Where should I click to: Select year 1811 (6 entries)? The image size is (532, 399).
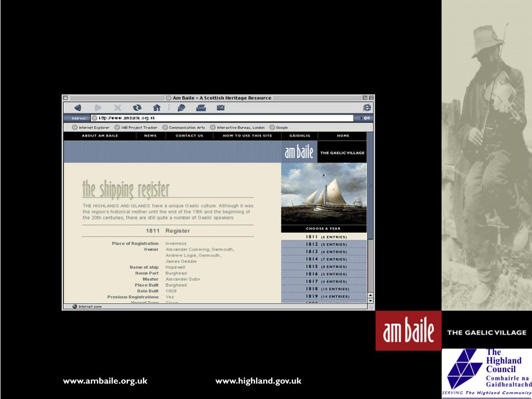(324, 237)
